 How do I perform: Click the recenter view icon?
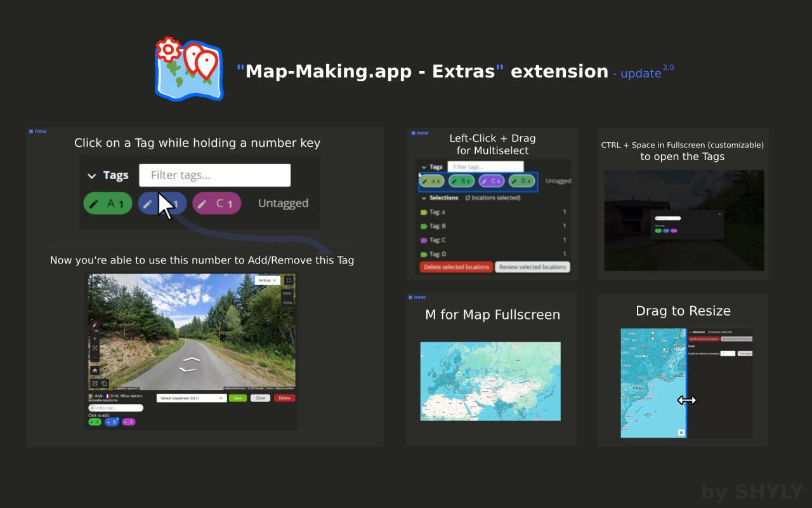pos(95,348)
